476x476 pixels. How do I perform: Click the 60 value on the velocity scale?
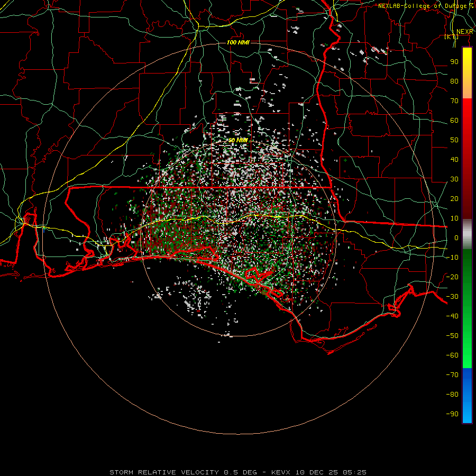pos(454,121)
